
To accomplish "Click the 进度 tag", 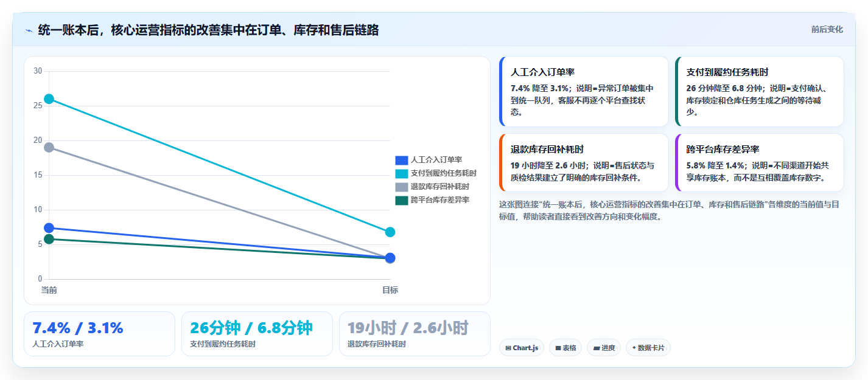I will 604,348.
